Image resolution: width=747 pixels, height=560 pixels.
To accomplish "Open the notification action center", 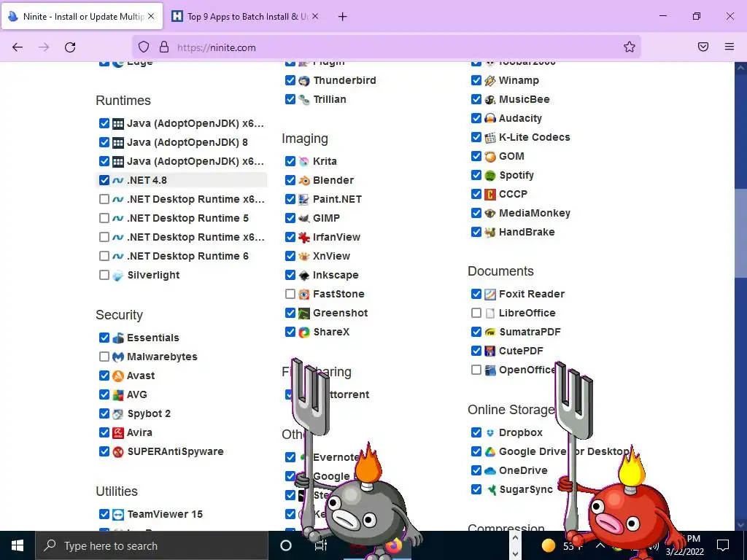I will click(x=723, y=545).
